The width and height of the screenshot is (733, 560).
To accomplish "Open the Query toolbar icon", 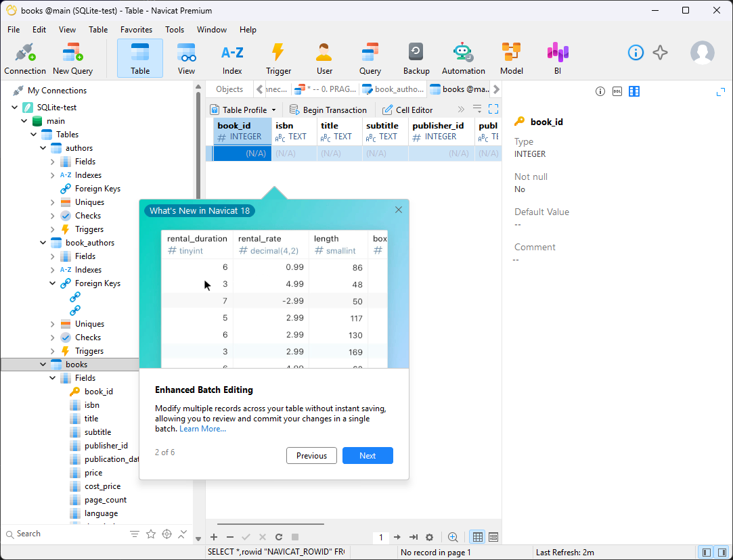I will point(370,58).
